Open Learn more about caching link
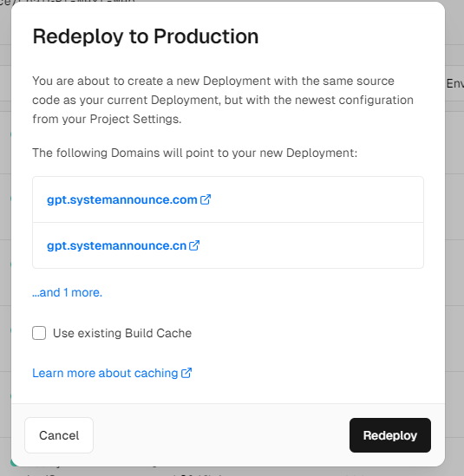Screen dimensions: 464x476 click(105, 373)
